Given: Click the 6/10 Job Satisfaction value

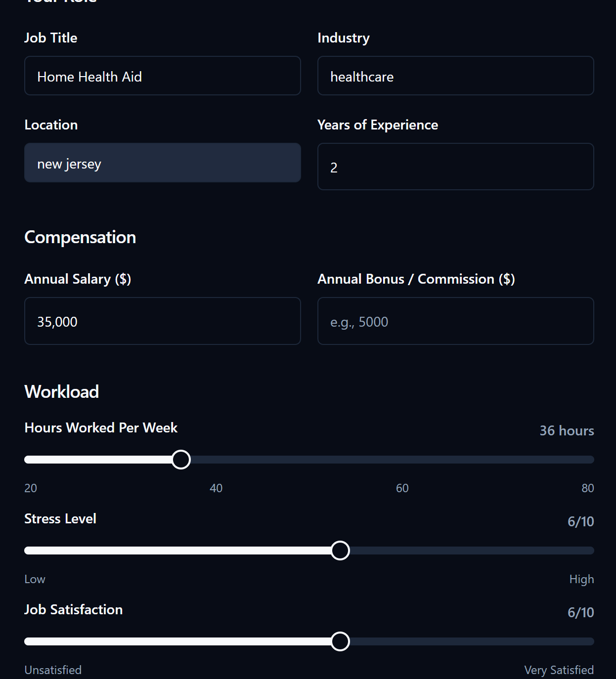Looking at the screenshot, I should tap(581, 612).
